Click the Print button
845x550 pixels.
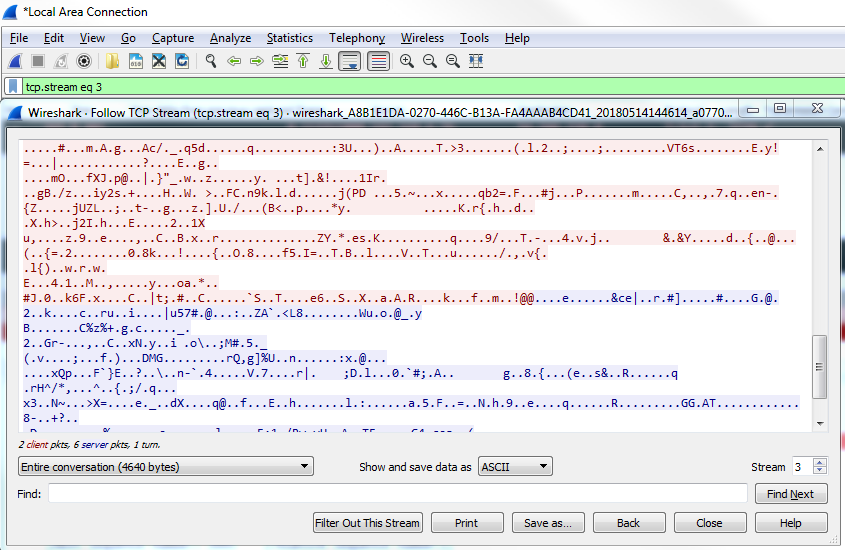coord(467,523)
